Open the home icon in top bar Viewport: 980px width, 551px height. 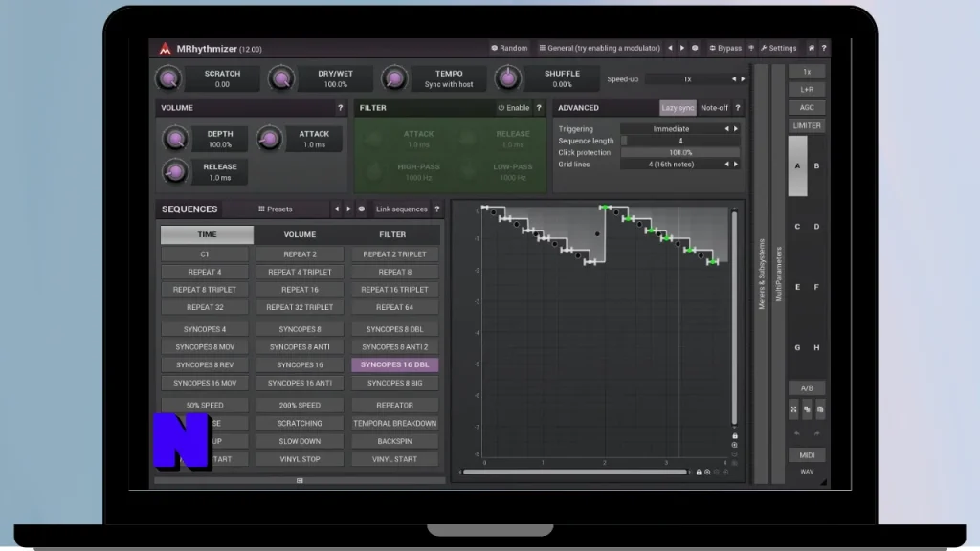point(812,48)
